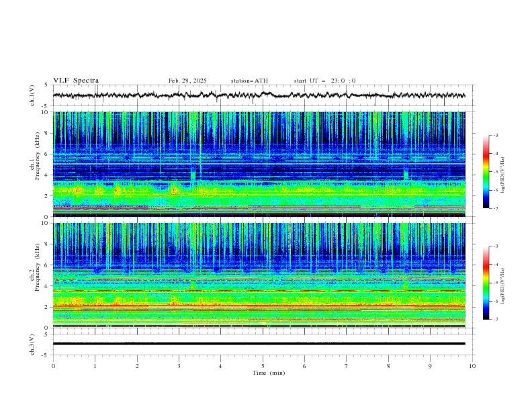Viewport: 532px width, 411px height.
Task: Click the date 'Feb. 28, 2025'
Action: click(187, 81)
